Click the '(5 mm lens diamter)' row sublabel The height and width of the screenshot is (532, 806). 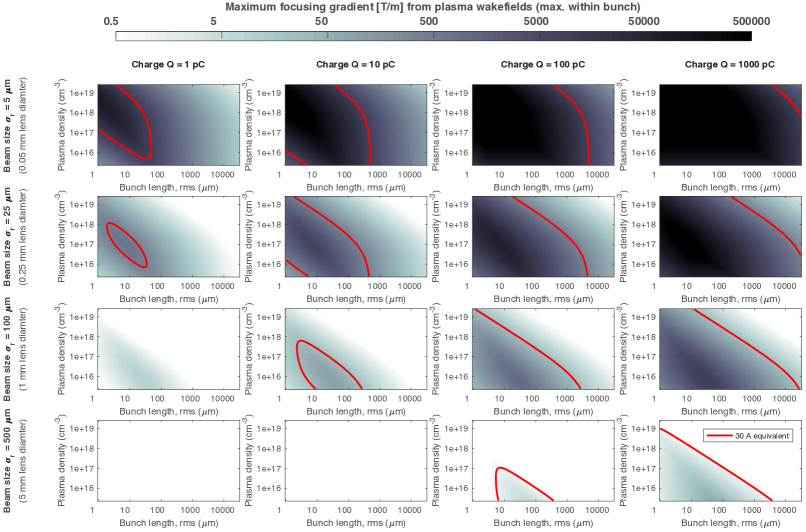pos(24,461)
